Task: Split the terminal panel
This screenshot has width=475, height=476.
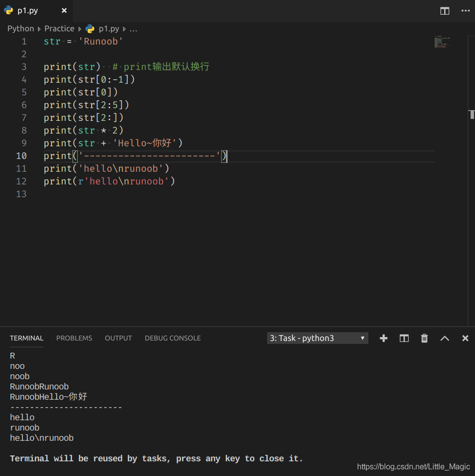Action: 404,338
